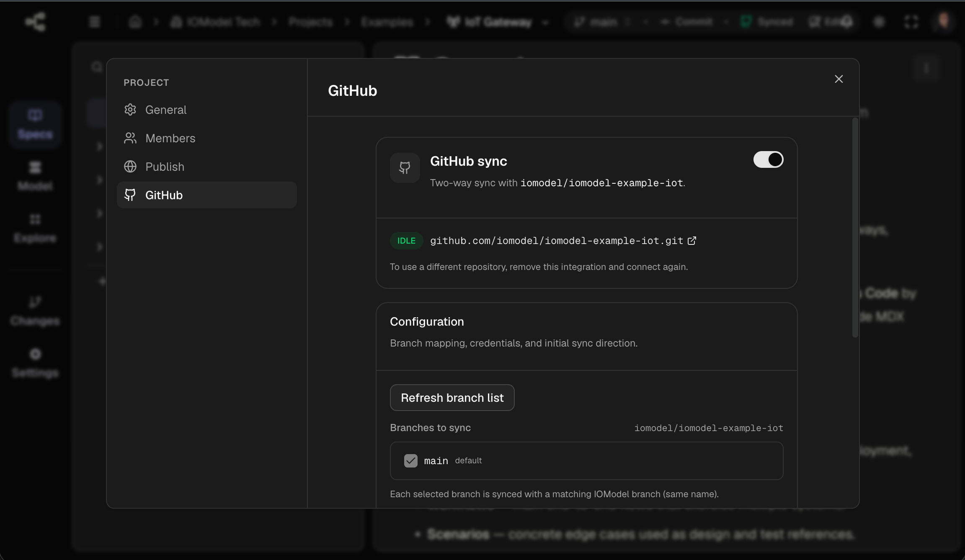This screenshot has height=560, width=965.
Task: Select the GitHub item in Project sidebar
Action: pyautogui.click(x=206, y=195)
